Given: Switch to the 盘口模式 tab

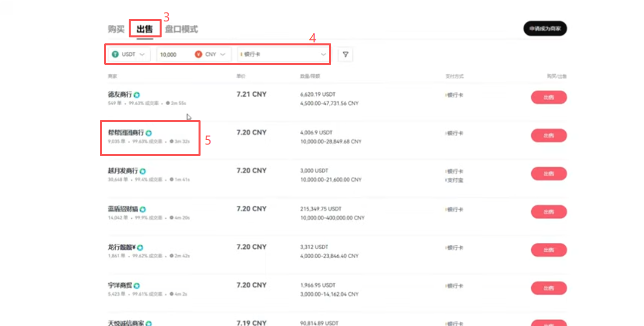Looking at the screenshot, I should (182, 29).
